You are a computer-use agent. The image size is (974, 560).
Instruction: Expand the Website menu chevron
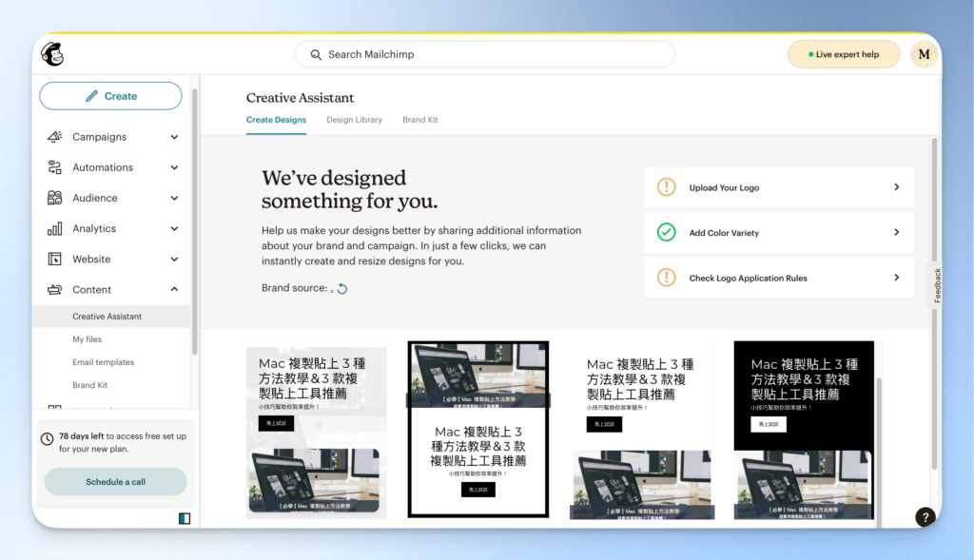pos(175,259)
